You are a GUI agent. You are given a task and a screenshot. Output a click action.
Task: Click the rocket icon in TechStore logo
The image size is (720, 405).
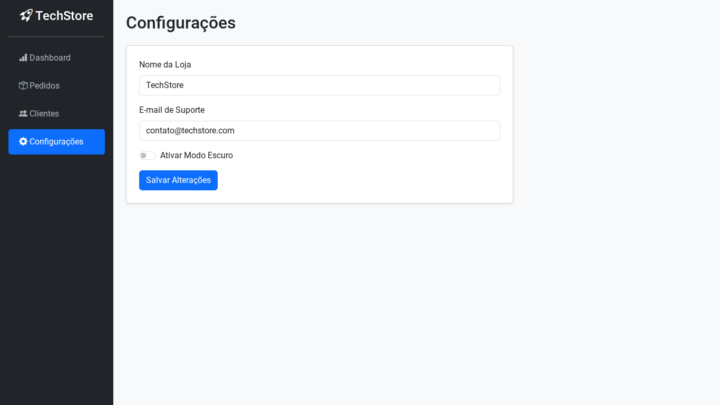(26, 15)
